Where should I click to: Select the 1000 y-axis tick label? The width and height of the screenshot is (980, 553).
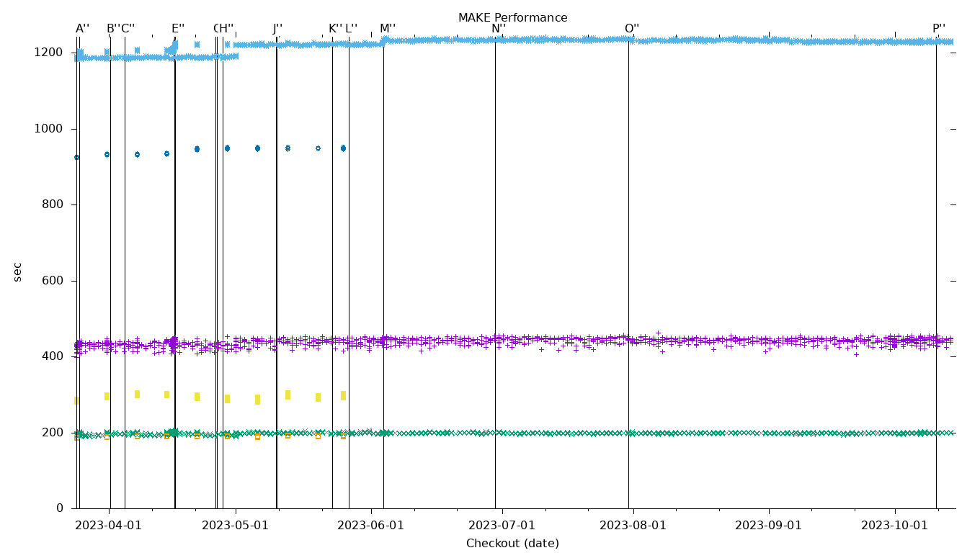[x=49, y=129]
